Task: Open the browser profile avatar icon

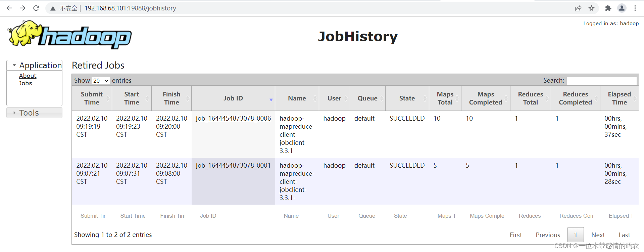Action: (x=622, y=8)
